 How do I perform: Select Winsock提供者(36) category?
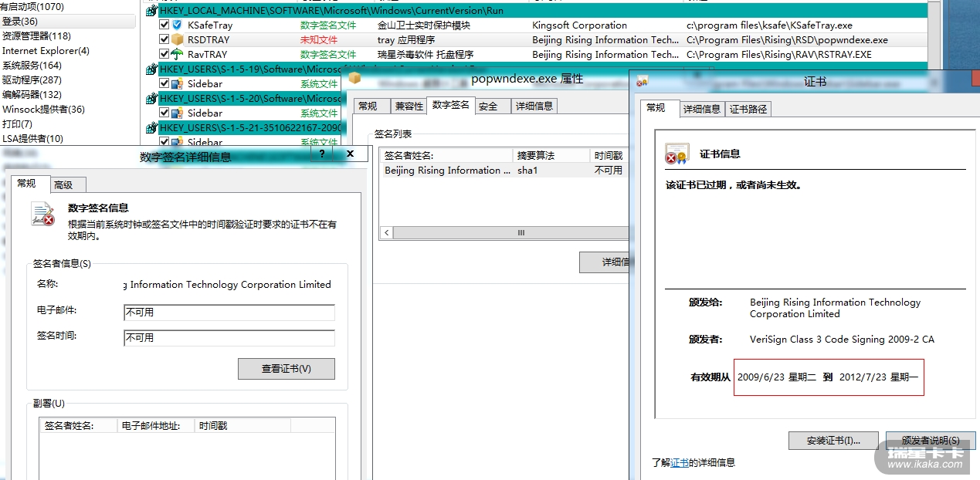pos(43,110)
